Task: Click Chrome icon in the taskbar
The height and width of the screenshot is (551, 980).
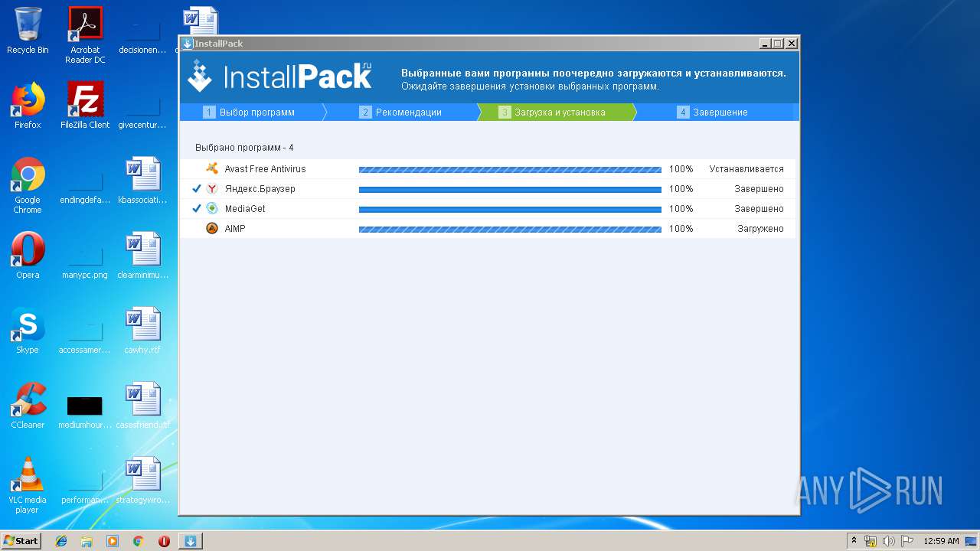Action: pos(139,541)
